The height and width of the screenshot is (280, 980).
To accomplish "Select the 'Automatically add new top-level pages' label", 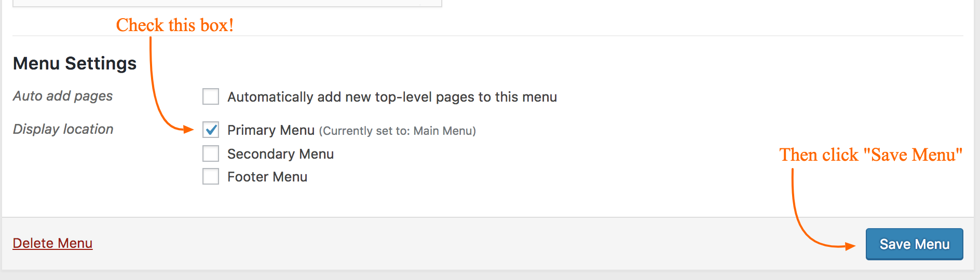I will click(x=392, y=97).
